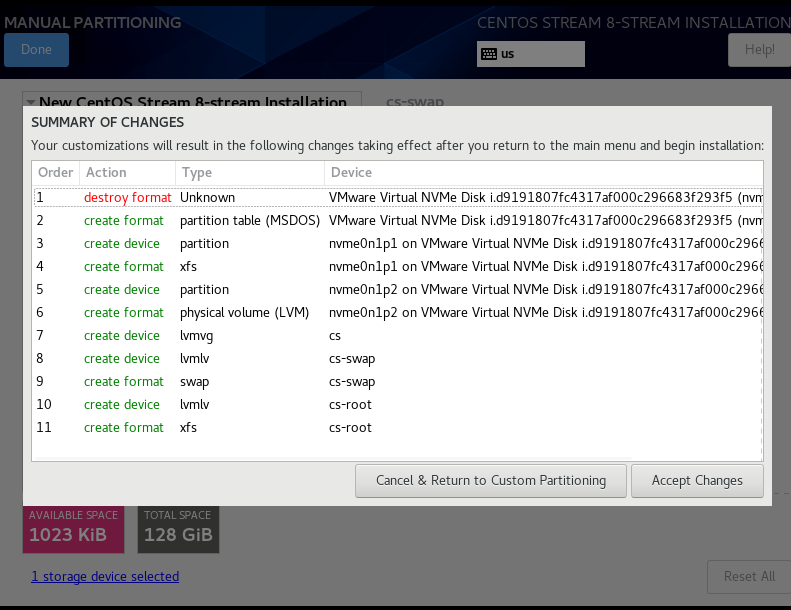Open the 1 storage device selected link
Image resolution: width=791 pixels, height=610 pixels.
(105, 576)
